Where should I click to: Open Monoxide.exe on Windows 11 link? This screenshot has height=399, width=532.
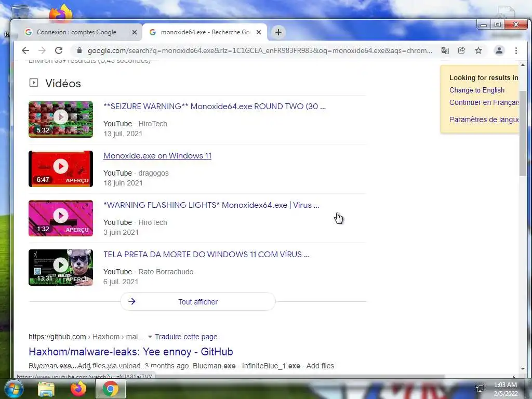(157, 156)
